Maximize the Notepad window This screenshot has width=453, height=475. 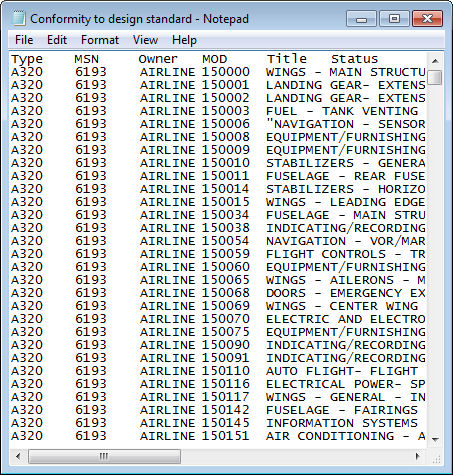click(394, 18)
